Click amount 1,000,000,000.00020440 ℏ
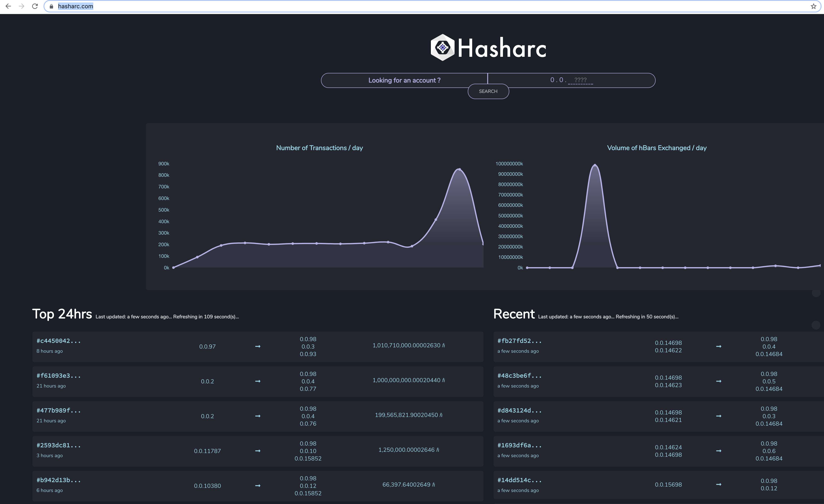Screen dimensions: 824x504 [409, 380]
